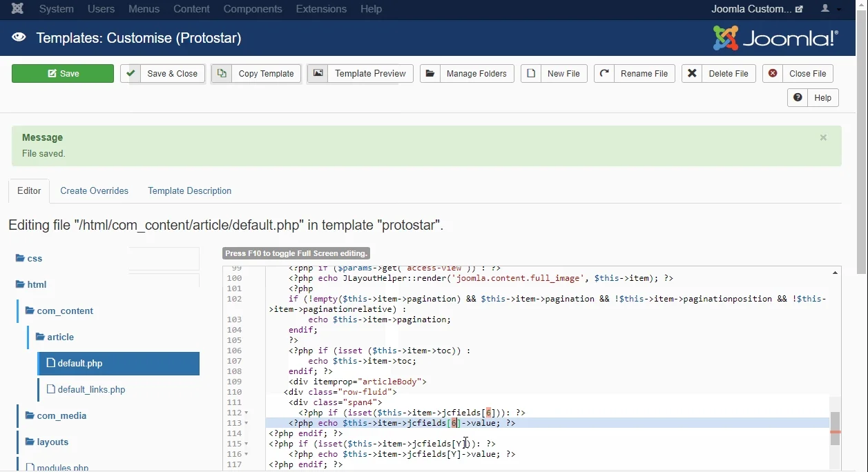Image resolution: width=868 pixels, height=472 pixels.
Task: Click the Manage Folders button label
Action: pyautogui.click(x=476, y=74)
